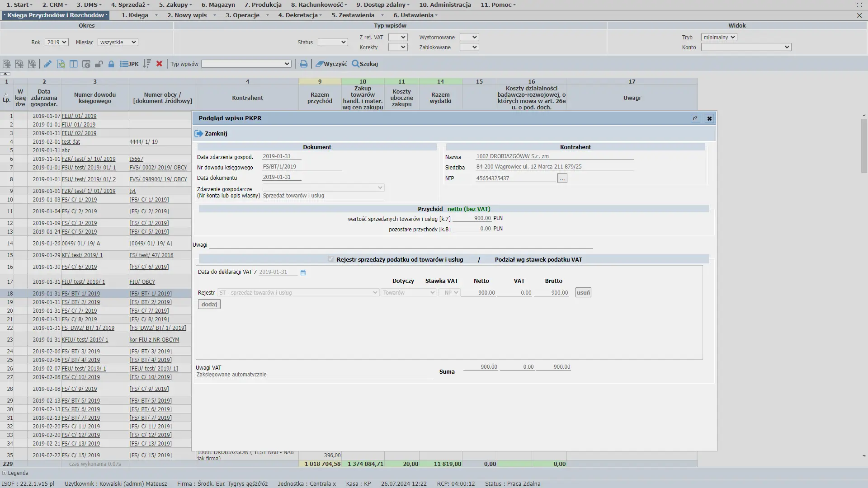This screenshot has height=488, width=868.
Task: Click the document preview magnifier icon
Action: click(61, 64)
